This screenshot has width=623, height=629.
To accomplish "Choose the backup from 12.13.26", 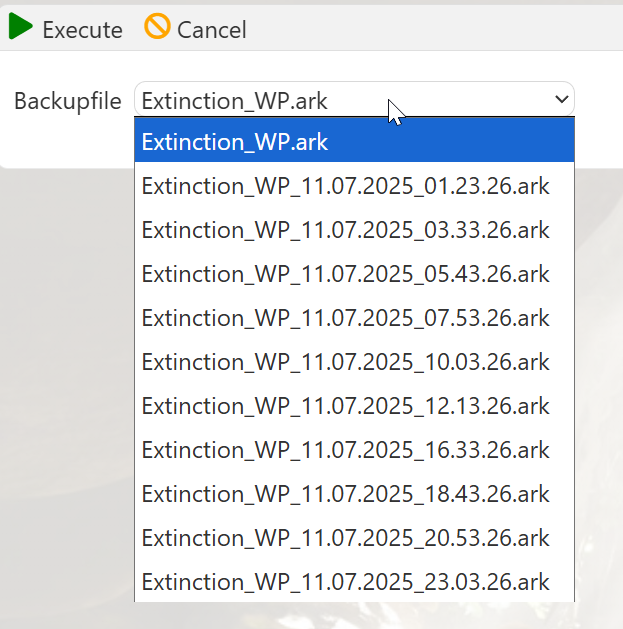I will pos(354,406).
